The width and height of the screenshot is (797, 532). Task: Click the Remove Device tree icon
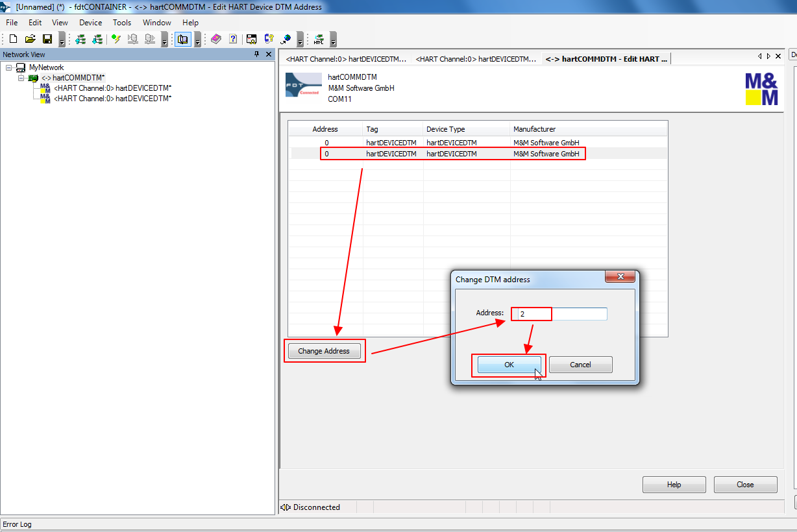tap(97, 39)
